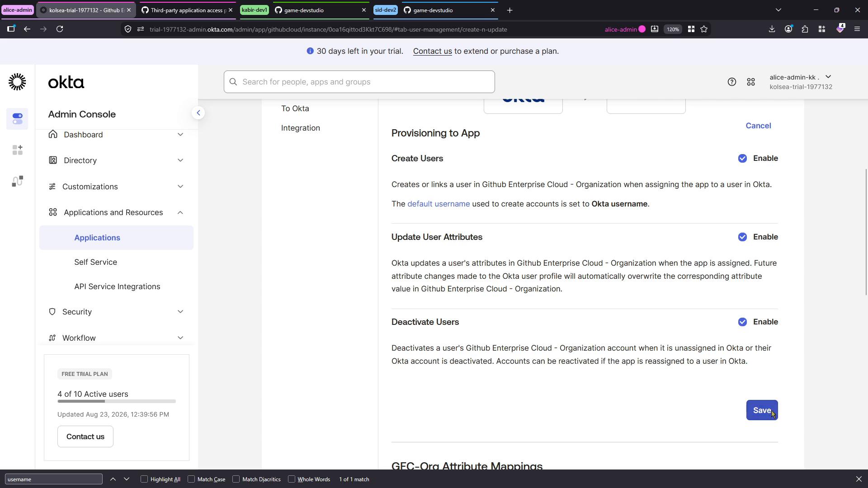
Task: Close the find bar
Action: pyautogui.click(x=859, y=479)
